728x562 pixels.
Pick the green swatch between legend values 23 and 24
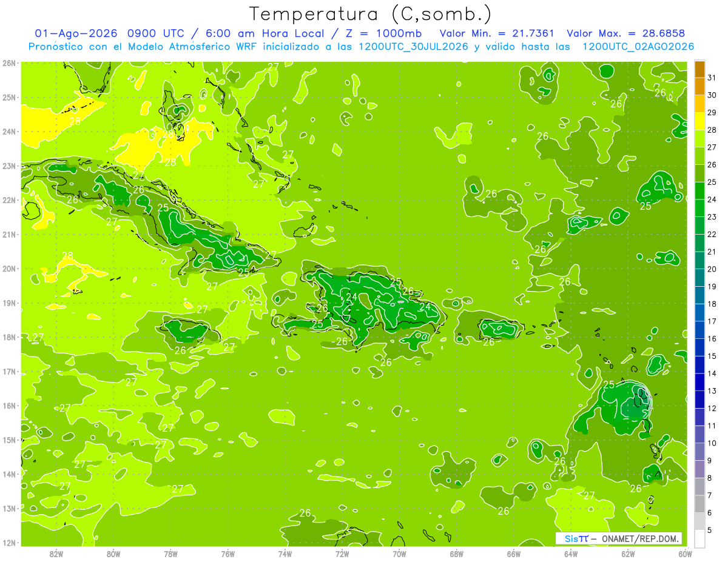[x=700, y=208]
